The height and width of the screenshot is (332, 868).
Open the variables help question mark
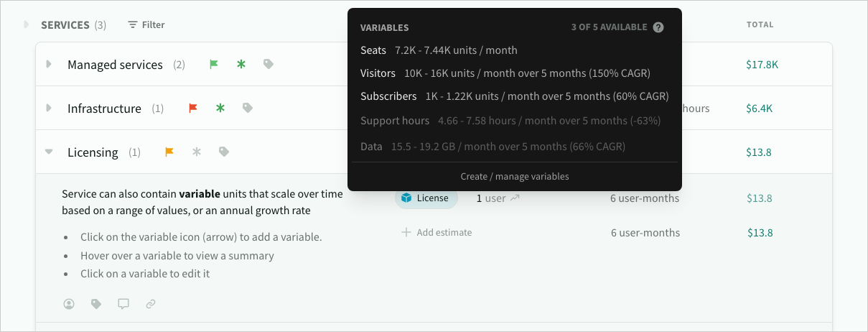658,27
